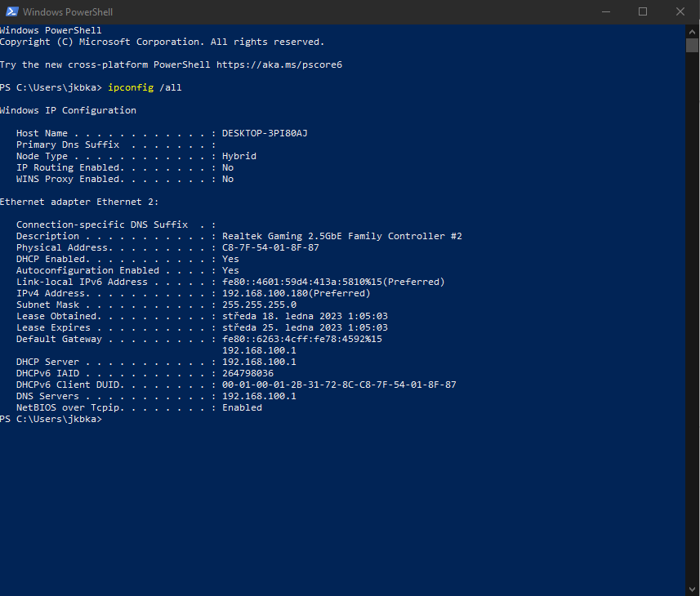Screen dimensions: 700x596
Task: Click the IPv4 default gateway 192.168.100.1
Action: pos(260,350)
